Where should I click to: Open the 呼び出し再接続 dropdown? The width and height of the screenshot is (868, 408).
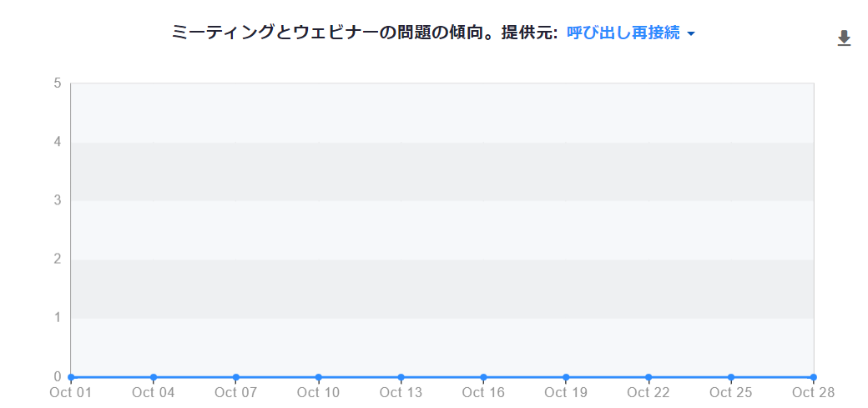point(630,33)
